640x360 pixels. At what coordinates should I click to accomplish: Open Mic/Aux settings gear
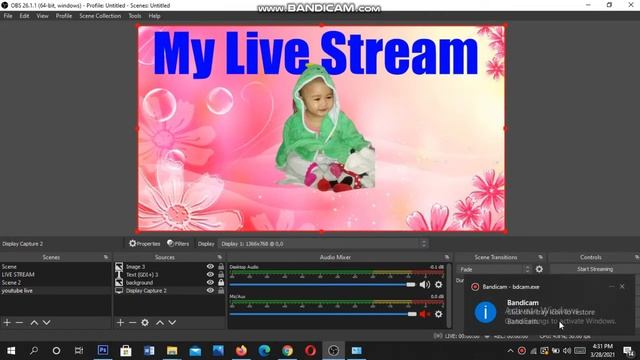(x=438, y=314)
